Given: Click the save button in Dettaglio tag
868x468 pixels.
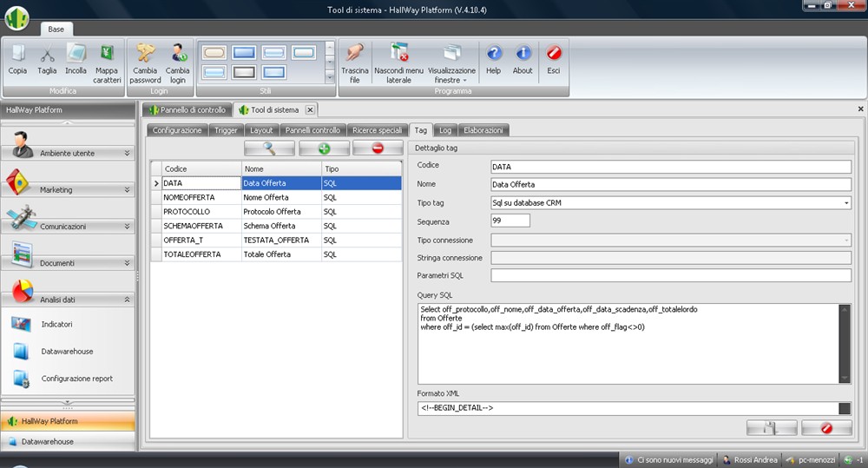Looking at the screenshot, I should (772, 427).
